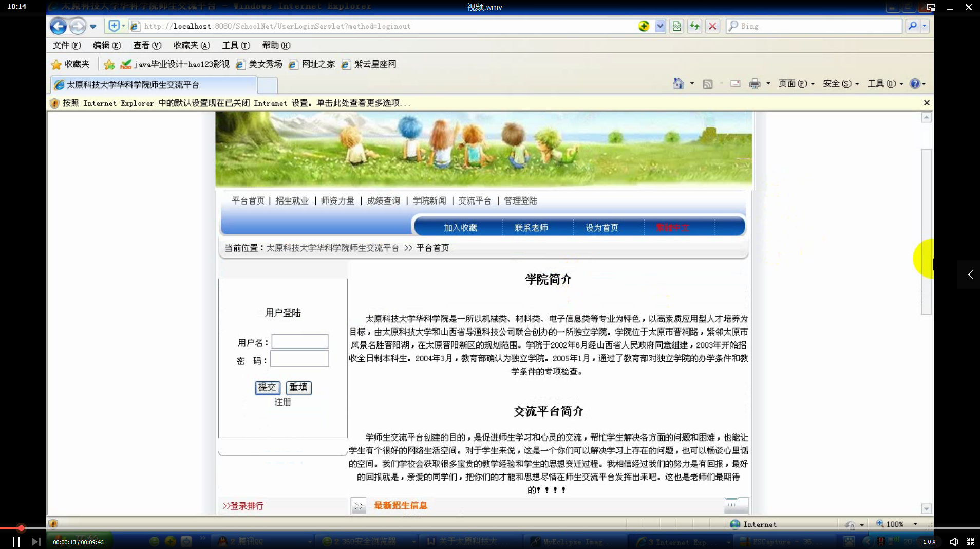The height and width of the screenshot is (549, 980).
Task: Click the RSS feeds icon
Action: click(707, 84)
